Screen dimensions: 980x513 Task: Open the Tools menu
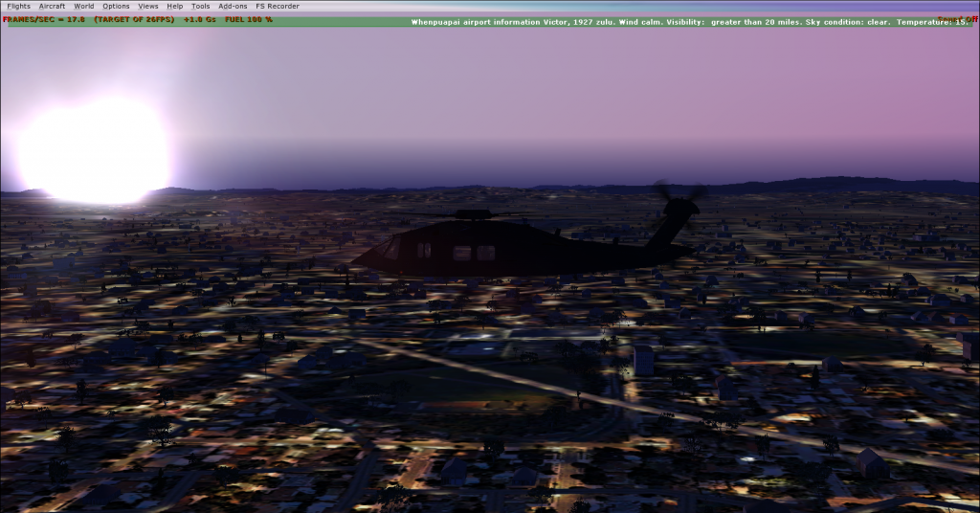[200, 6]
